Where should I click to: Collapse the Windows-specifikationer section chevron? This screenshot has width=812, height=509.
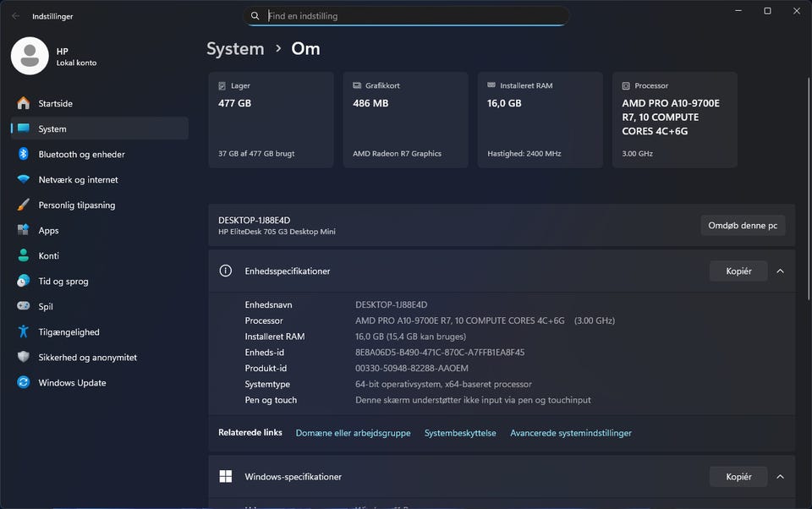click(780, 477)
